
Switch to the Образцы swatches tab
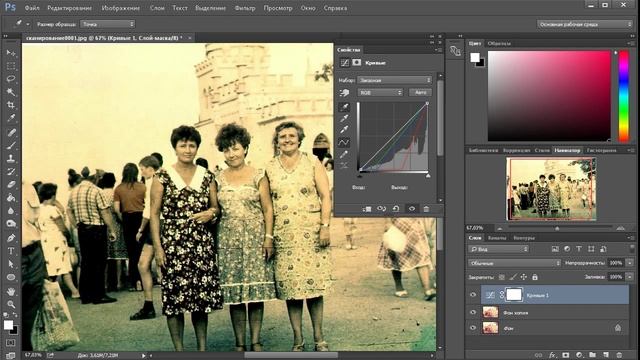[x=499, y=43]
